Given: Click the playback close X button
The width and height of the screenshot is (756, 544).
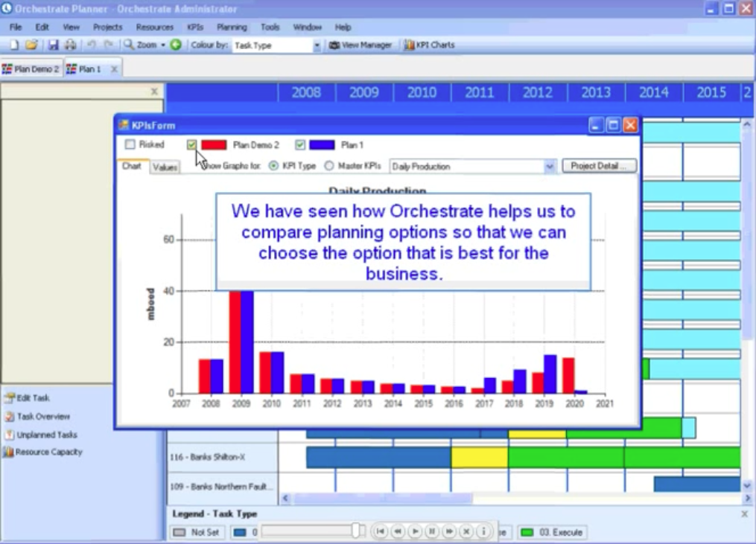Looking at the screenshot, I should tap(466, 531).
